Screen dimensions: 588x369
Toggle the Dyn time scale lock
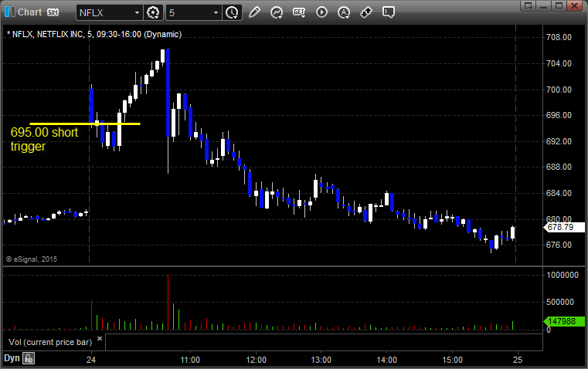[x=29, y=358]
